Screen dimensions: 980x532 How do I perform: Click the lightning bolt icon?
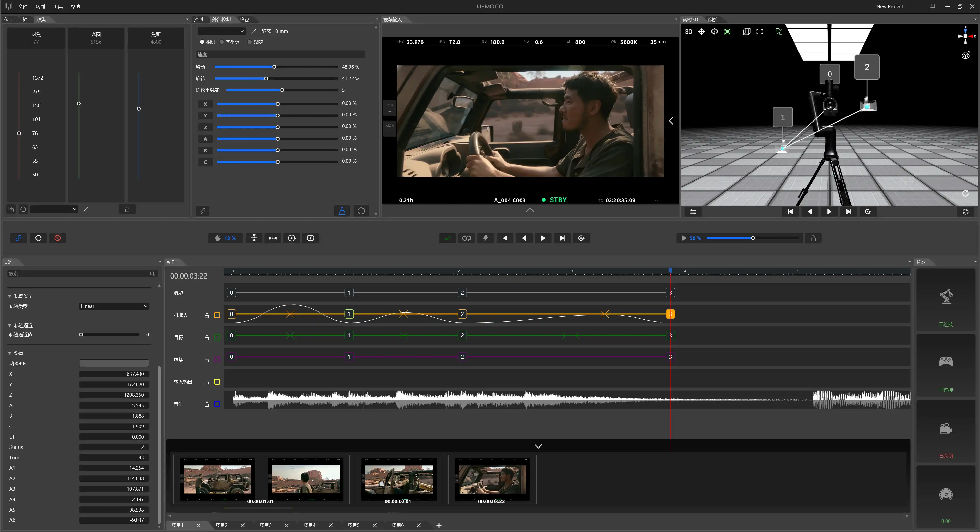(486, 238)
